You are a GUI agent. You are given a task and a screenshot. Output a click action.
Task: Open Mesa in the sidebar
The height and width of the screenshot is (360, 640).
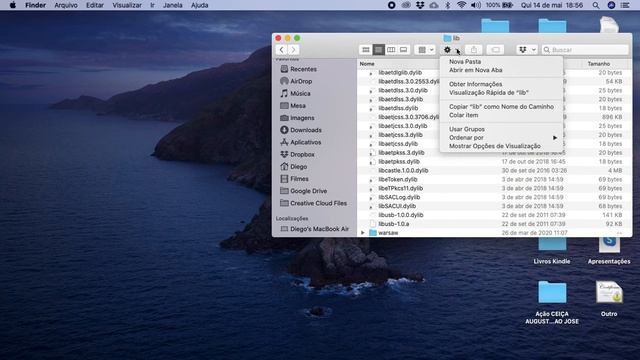(x=298, y=106)
